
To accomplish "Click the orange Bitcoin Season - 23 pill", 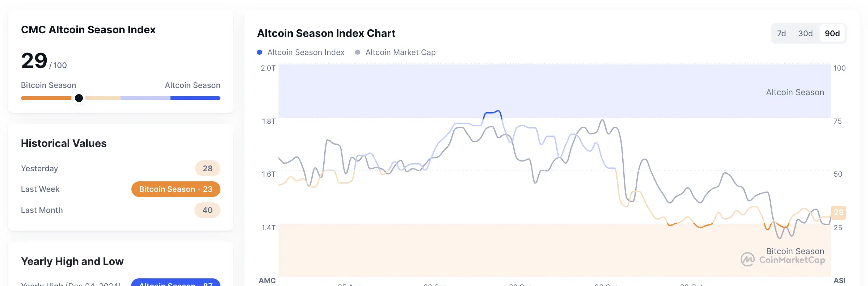I will 176,189.
